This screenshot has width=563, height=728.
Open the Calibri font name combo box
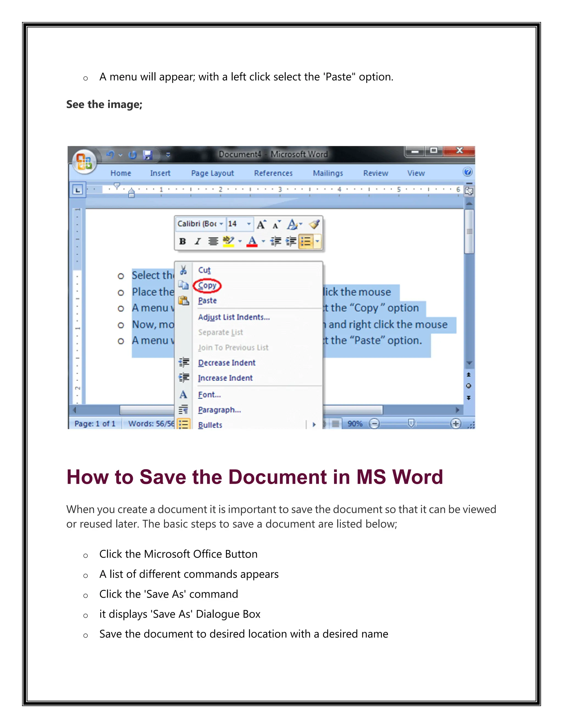click(x=200, y=224)
